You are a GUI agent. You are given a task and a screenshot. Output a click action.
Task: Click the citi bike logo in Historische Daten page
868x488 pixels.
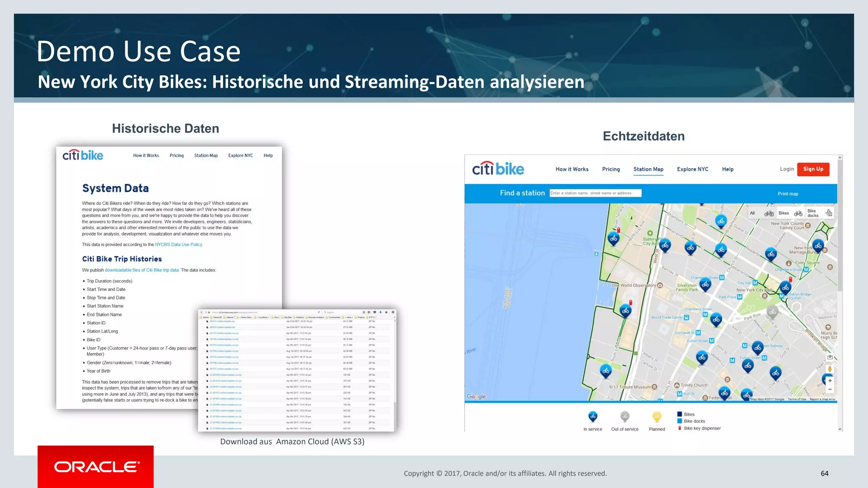pyautogui.click(x=83, y=155)
